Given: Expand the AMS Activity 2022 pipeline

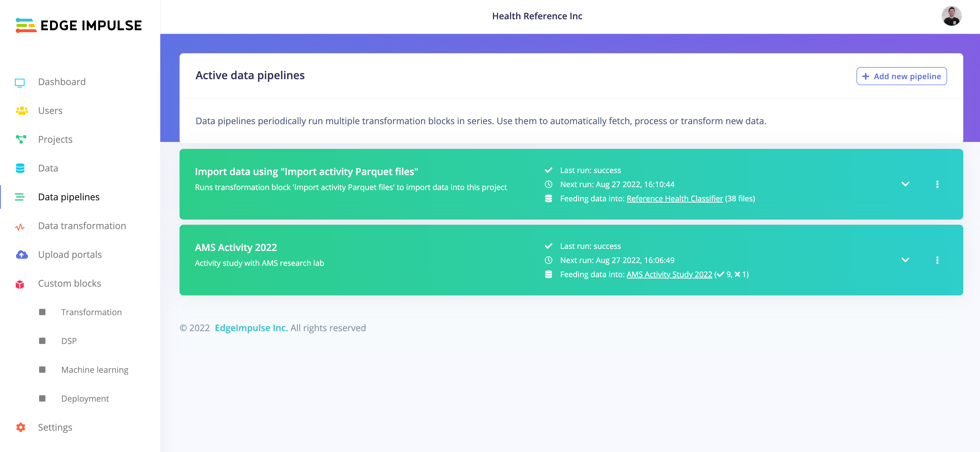Looking at the screenshot, I should [x=905, y=260].
